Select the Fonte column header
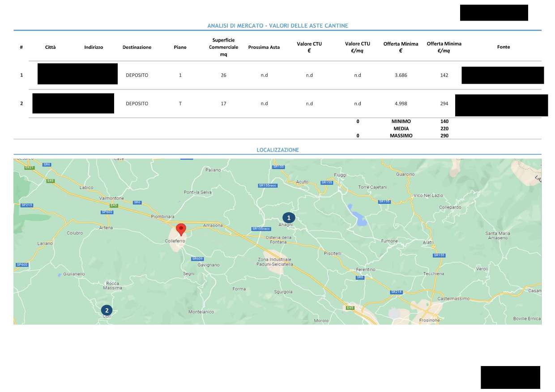555x392 pixels. click(x=503, y=47)
